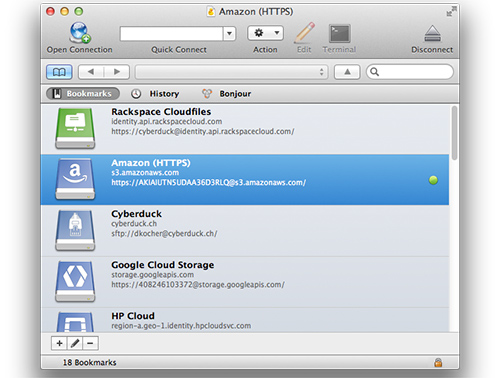Select the Bookmarks tab
Screen dimensions: 500x378
[83, 94]
